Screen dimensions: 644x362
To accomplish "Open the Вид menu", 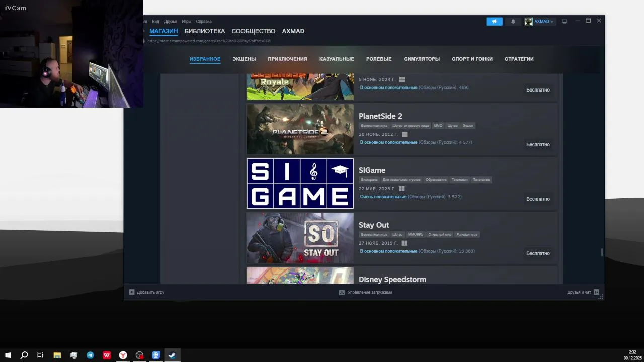I will click(155, 21).
